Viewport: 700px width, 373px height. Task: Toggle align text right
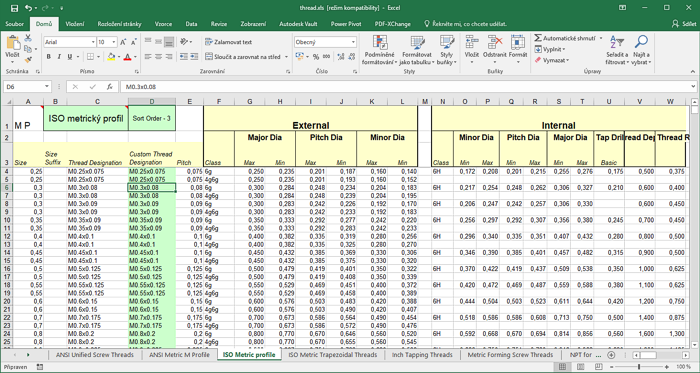click(x=169, y=57)
